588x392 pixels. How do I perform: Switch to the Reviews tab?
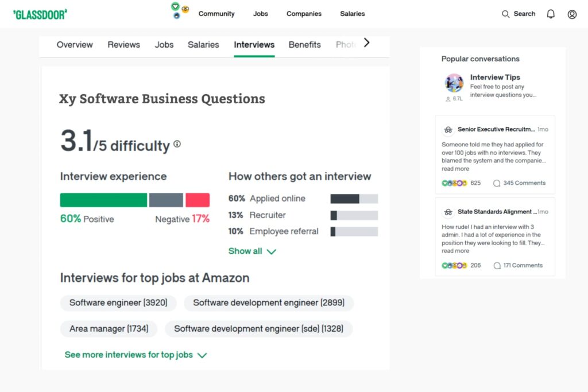[x=123, y=45]
